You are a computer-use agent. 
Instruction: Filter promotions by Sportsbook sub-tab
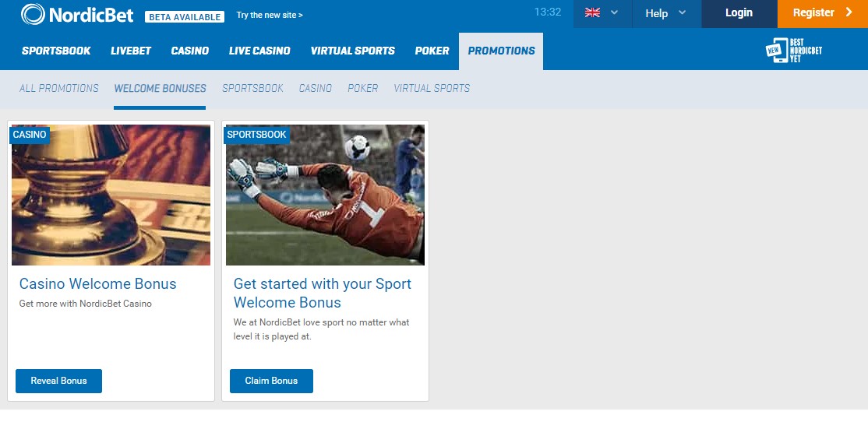click(252, 88)
